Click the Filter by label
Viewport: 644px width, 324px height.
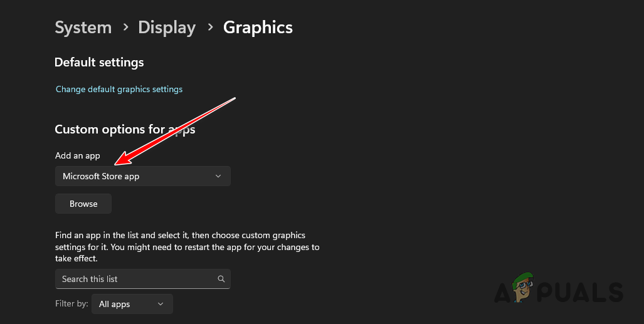[x=72, y=303]
